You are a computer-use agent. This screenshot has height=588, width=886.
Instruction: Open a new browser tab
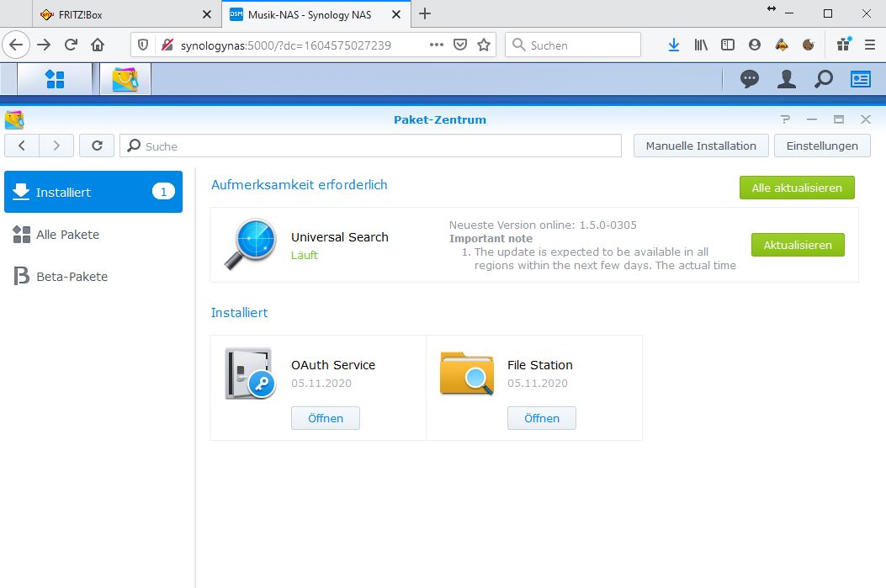click(x=425, y=14)
